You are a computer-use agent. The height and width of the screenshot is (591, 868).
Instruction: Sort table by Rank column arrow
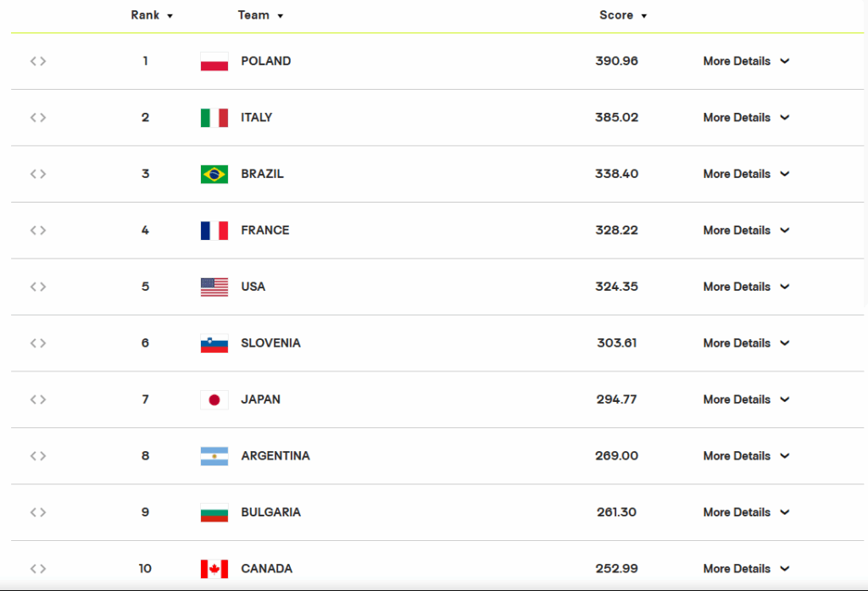[170, 16]
